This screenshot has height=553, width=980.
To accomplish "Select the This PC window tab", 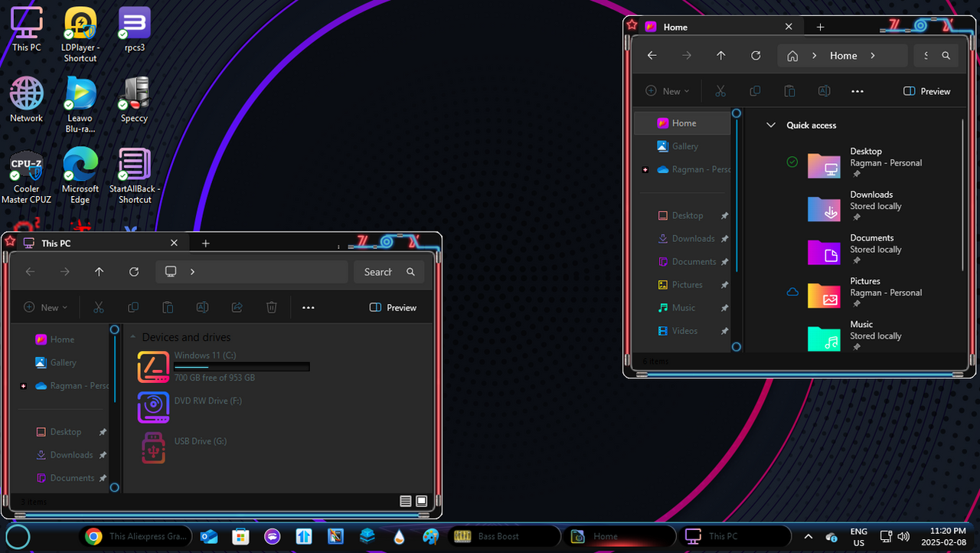I will click(x=102, y=243).
